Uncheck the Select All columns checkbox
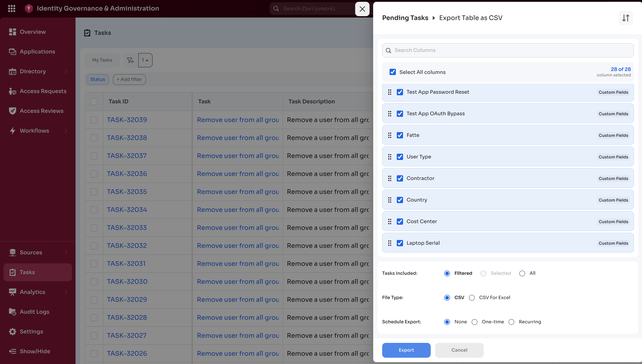Viewport: 642px width, 364px height. tap(392, 72)
